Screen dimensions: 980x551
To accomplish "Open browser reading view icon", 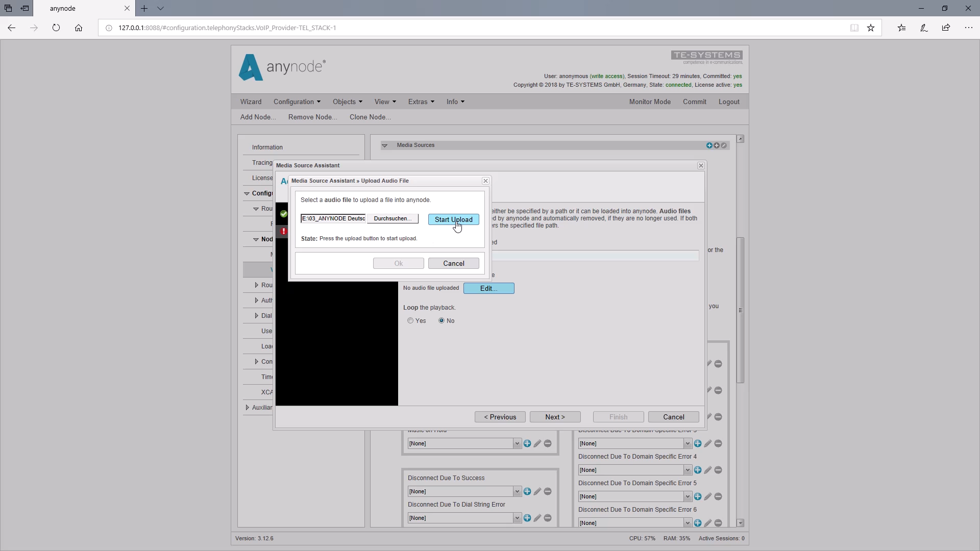I will [854, 28].
